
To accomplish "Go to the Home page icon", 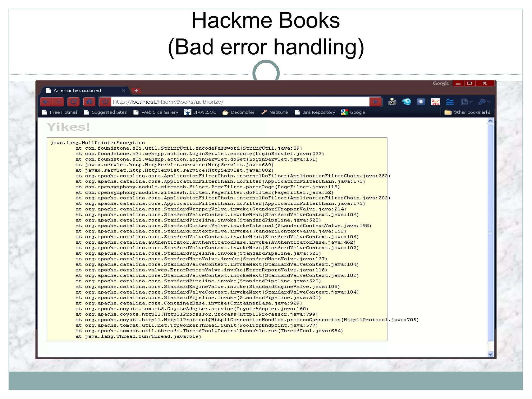I will point(89,102).
